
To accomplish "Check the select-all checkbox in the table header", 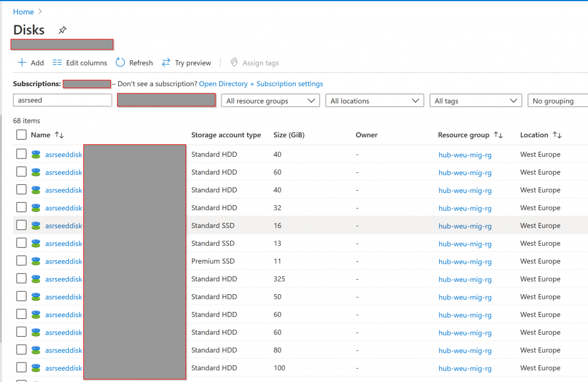I will [22, 134].
